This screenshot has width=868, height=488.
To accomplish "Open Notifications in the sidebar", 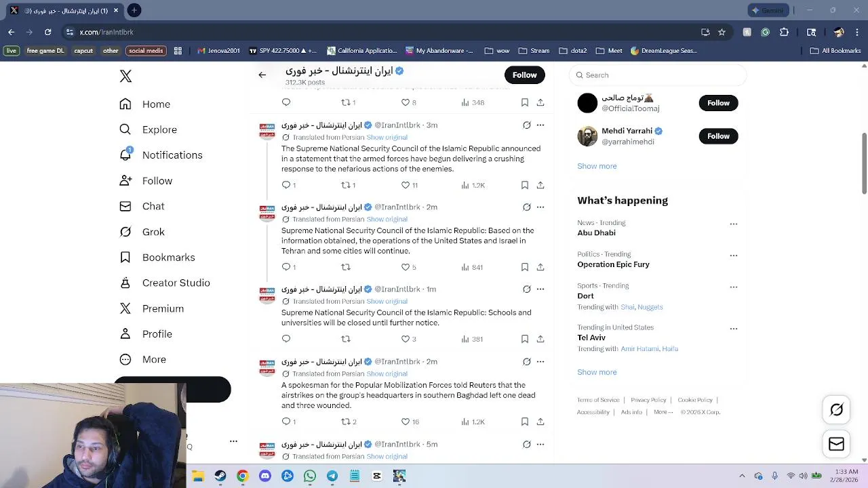I will (x=161, y=155).
